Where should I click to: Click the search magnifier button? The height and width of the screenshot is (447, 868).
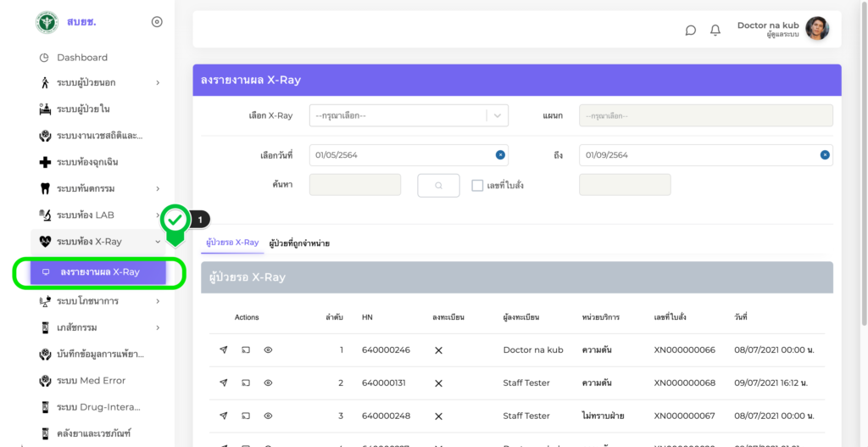438,185
